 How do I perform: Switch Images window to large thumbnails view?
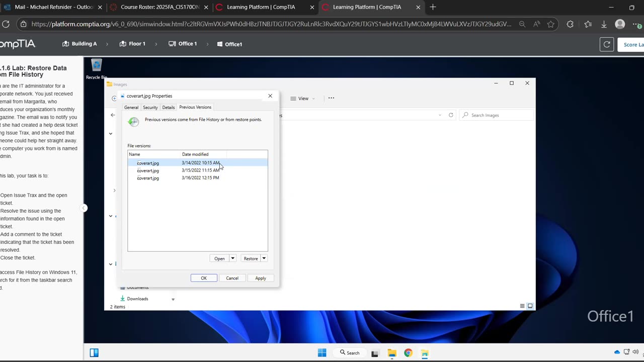click(x=530, y=306)
